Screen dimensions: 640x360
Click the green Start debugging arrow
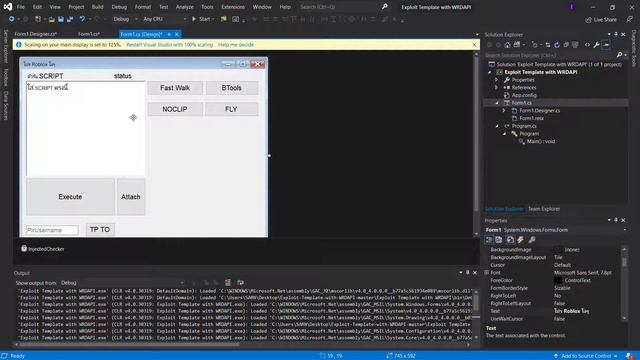tap(194, 19)
